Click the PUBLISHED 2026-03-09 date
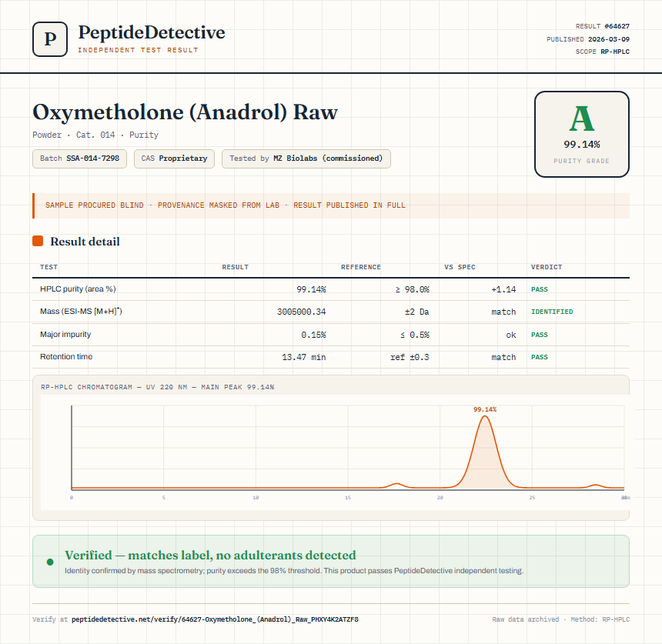Image resolution: width=662 pixels, height=644 pixels. (x=587, y=39)
